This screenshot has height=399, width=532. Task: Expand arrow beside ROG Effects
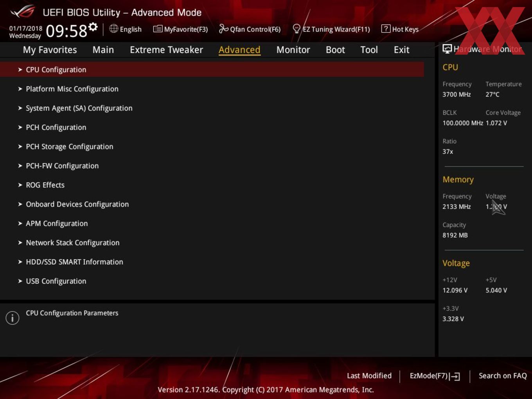pyautogui.click(x=20, y=185)
